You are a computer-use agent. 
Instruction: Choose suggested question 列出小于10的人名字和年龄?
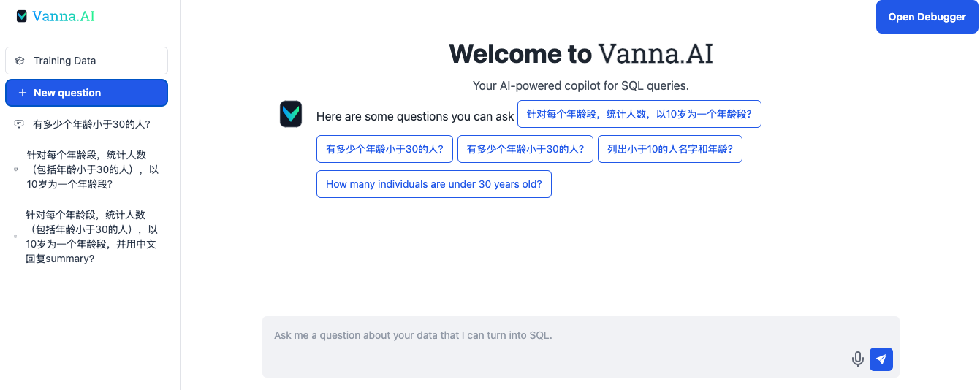[670, 149]
